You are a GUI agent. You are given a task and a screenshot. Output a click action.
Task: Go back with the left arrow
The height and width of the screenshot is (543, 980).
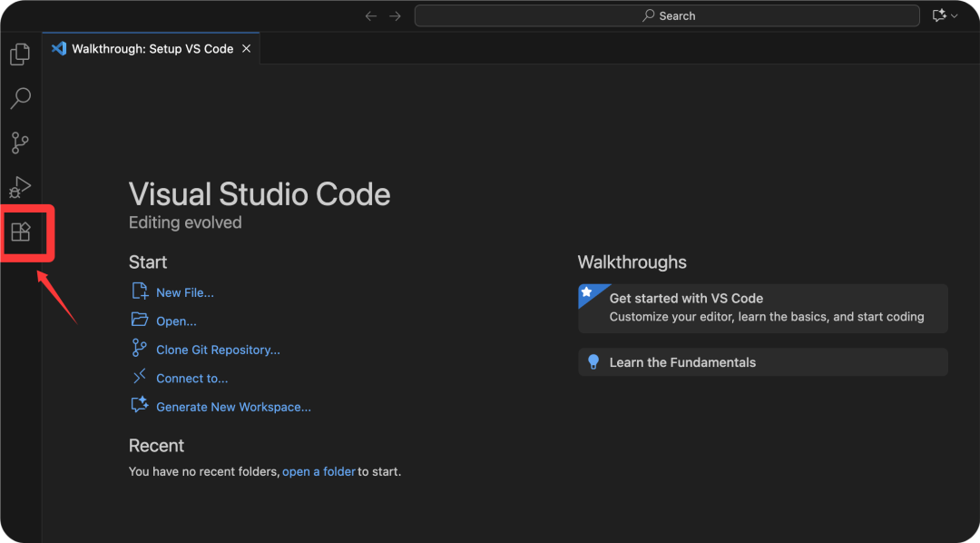point(371,16)
